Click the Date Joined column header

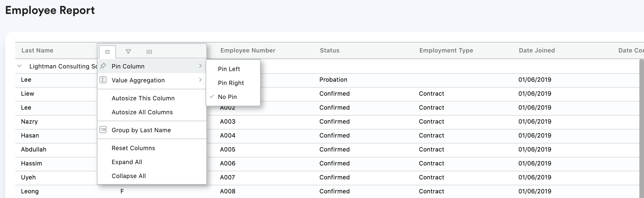click(537, 50)
